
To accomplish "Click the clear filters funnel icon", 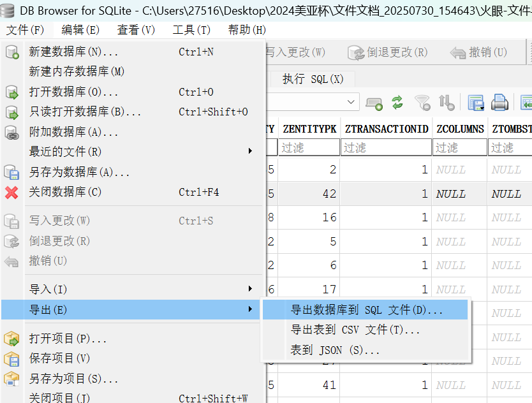I will 422,103.
